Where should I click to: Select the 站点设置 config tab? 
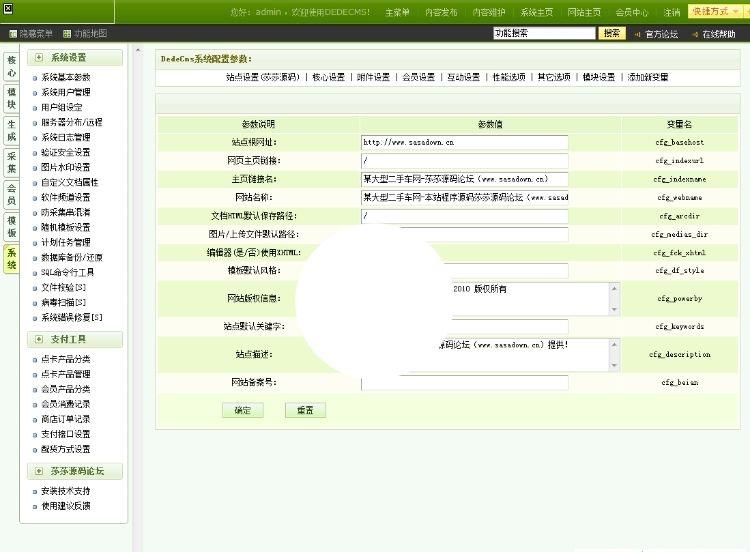pyautogui.click(x=263, y=77)
